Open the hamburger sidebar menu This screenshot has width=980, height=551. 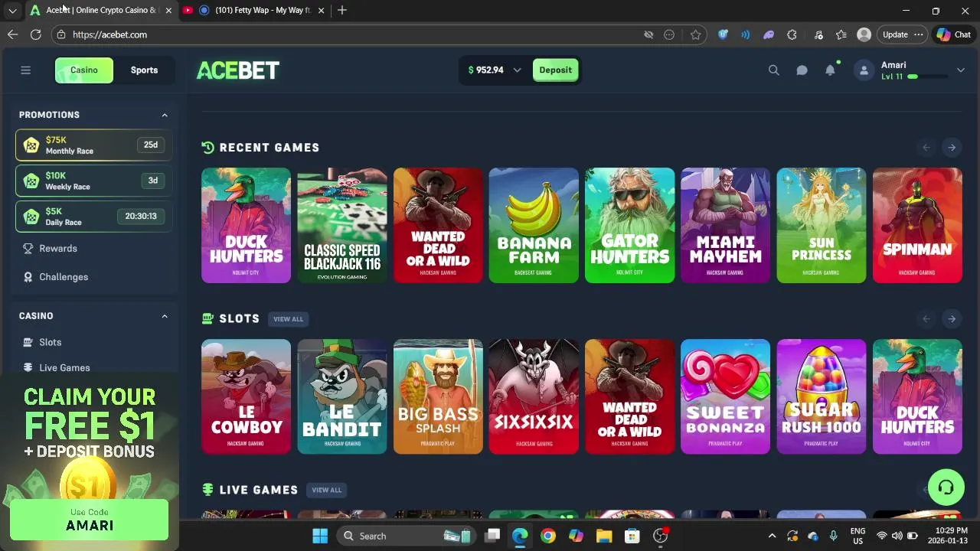pyautogui.click(x=25, y=70)
